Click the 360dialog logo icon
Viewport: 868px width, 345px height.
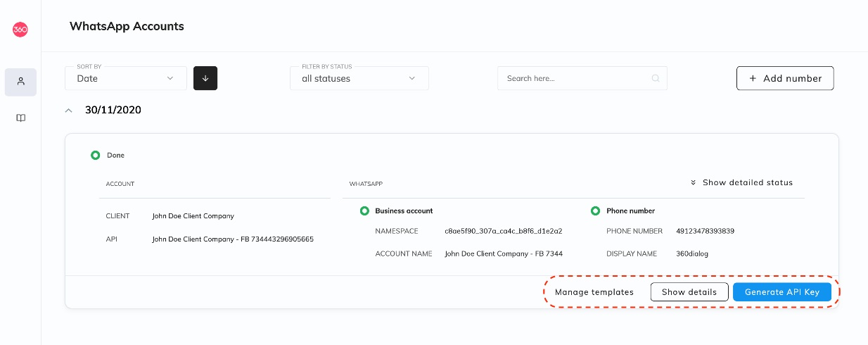click(20, 30)
